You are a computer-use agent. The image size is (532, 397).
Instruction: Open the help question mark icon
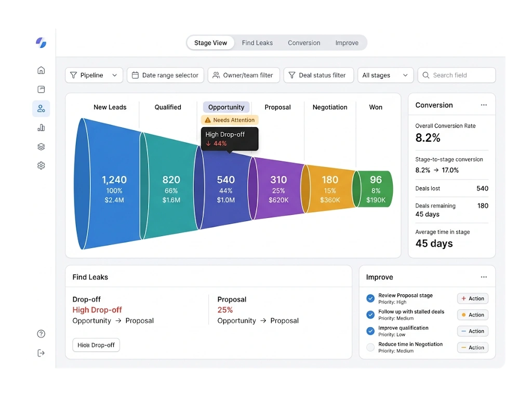click(x=41, y=334)
